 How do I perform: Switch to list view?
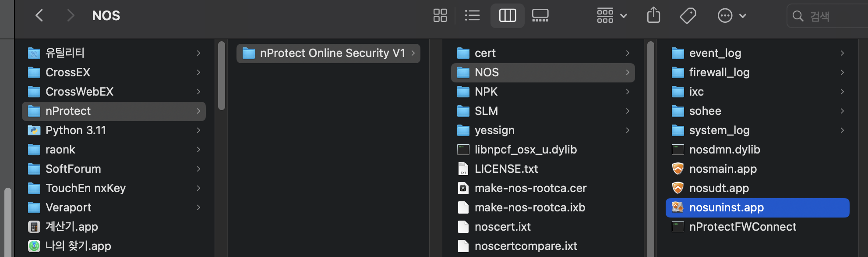click(x=472, y=16)
